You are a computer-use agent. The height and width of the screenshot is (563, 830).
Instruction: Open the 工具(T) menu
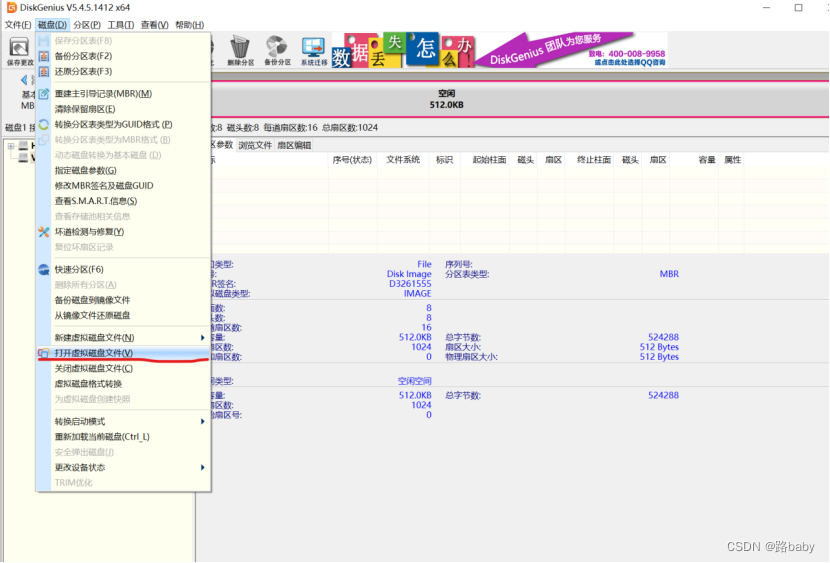point(121,25)
